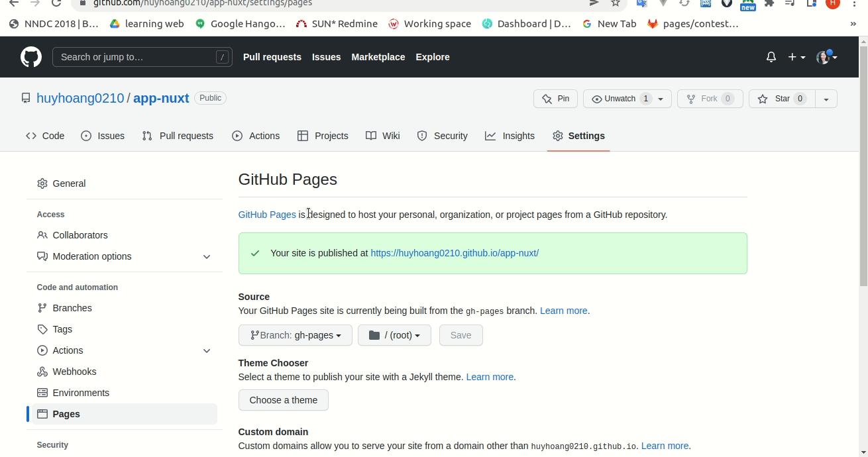
Task: Click your profile avatar
Action: click(824, 57)
